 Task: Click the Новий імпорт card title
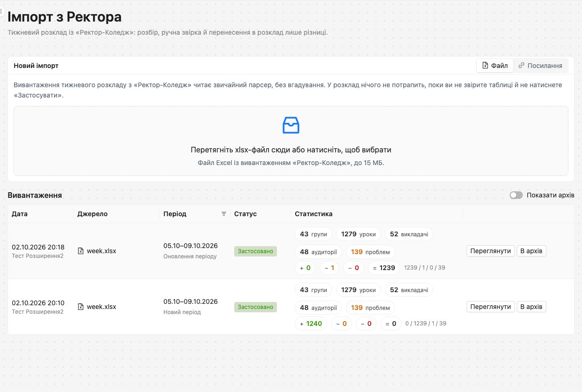point(36,66)
